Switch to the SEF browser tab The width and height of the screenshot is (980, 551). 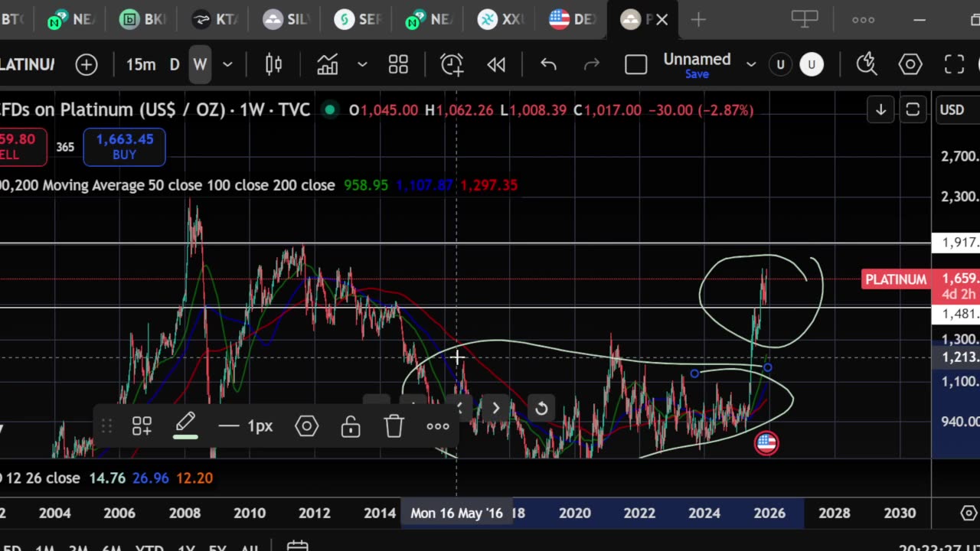pyautogui.click(x=358, y=20)
